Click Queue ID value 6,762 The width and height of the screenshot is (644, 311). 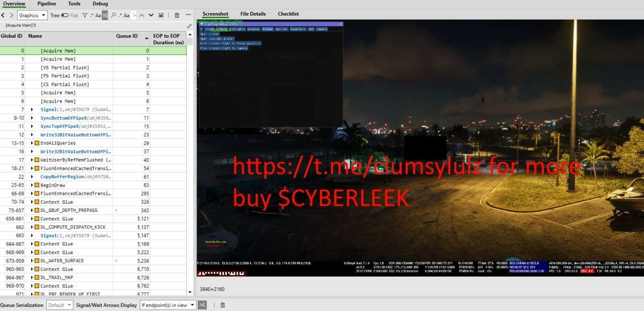[143, 286]
